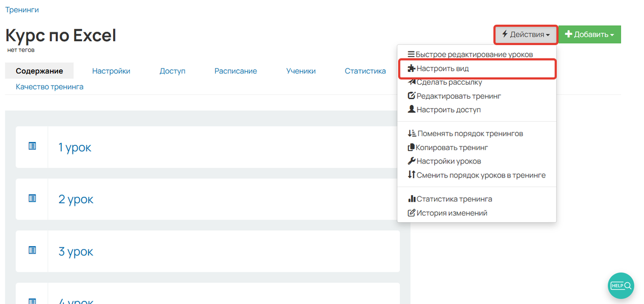The image size is (644, 304).
Task: Switch to the Настройки tab
Action: tap(111, 71)
